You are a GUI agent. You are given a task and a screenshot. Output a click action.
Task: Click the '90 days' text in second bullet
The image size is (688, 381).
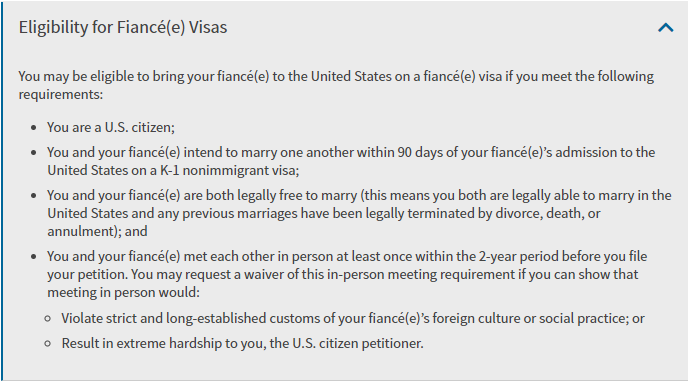point(422,152)
